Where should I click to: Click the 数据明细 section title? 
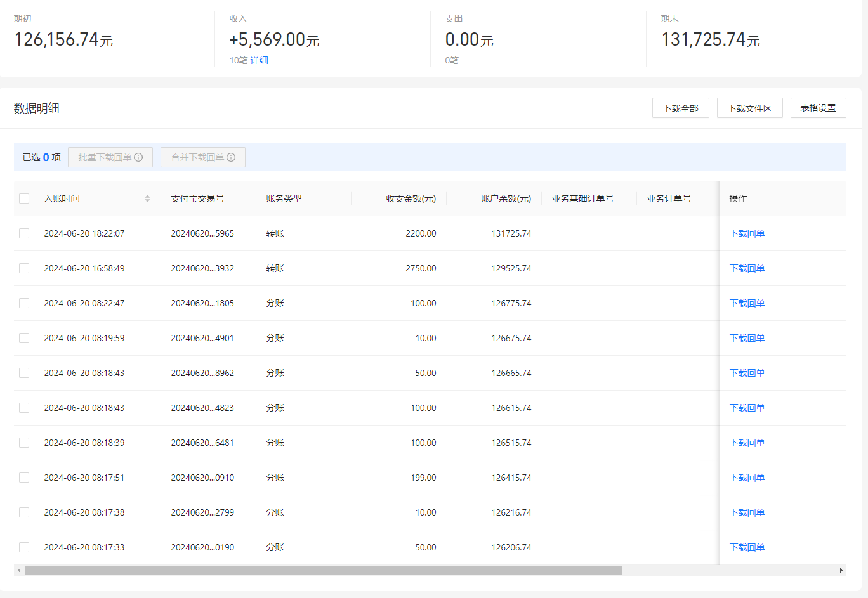tap(36, 108)
